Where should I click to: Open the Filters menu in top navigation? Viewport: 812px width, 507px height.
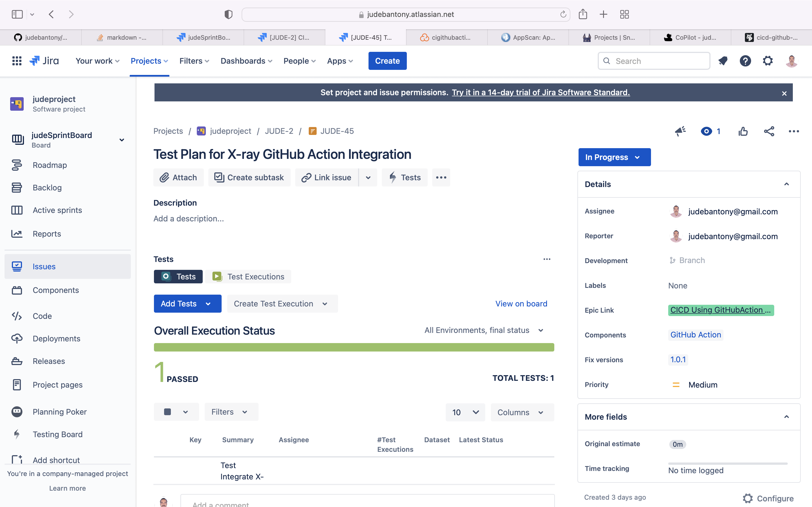tap(194, 61)
